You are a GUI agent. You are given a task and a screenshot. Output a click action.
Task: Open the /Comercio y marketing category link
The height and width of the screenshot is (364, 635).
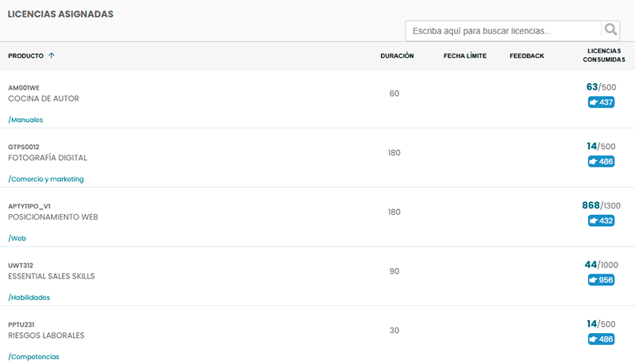[46, 178]
